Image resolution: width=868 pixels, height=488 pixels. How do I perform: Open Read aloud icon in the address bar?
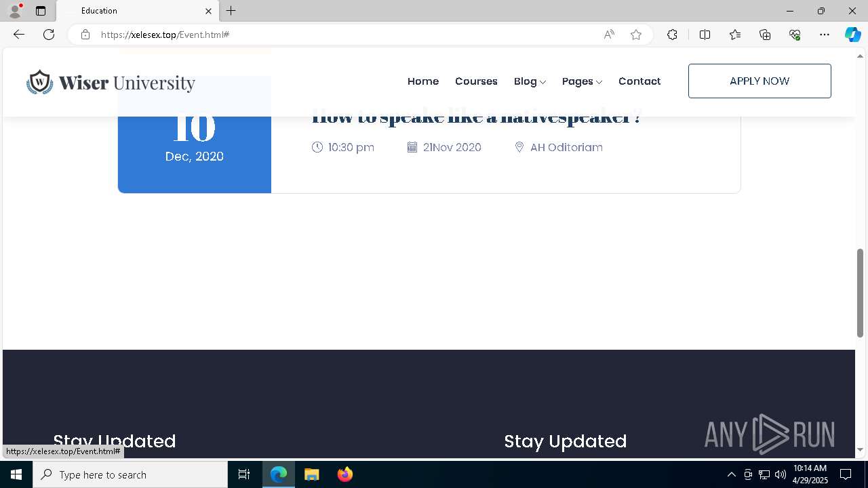pyautogui.click(x=609, y=35)
